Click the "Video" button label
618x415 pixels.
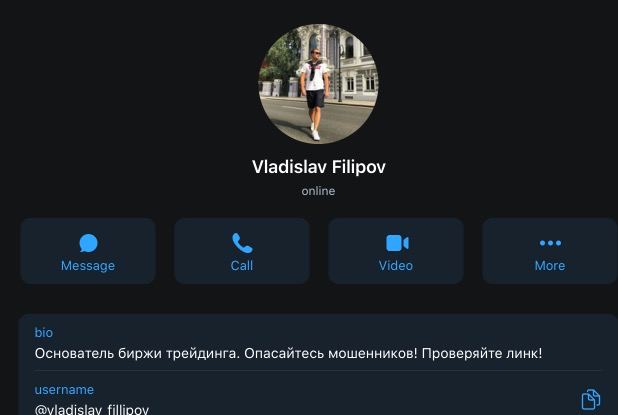coord(396,266)
